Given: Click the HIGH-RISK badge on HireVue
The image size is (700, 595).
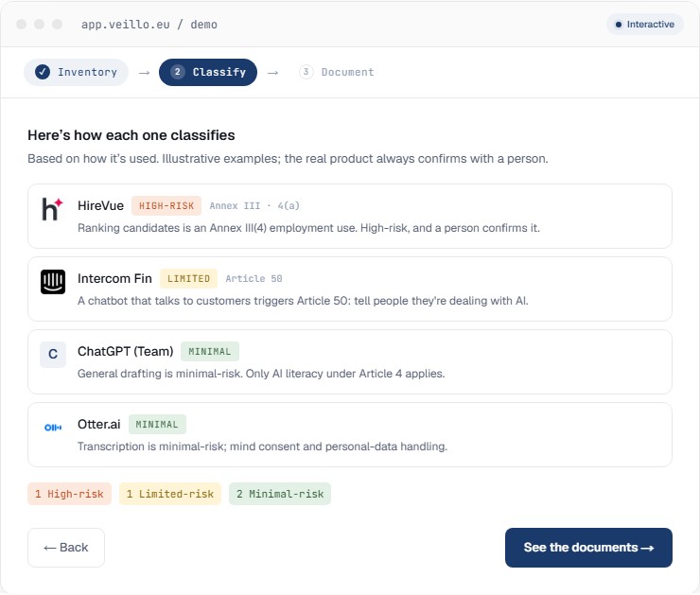Looking at the screenshot, I should pyautogui.click(x=166, y=206).
